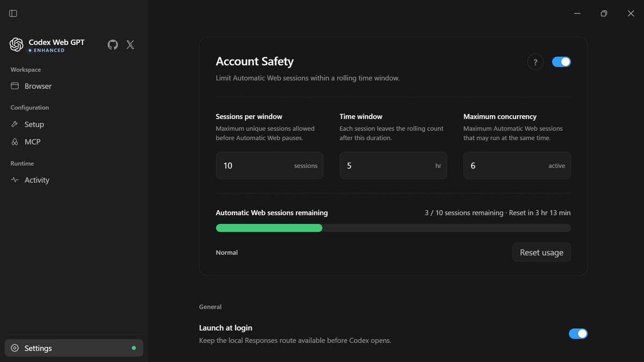The image size is (644, 362).
Task: Click the General section heading
Action: coord(210,307)
